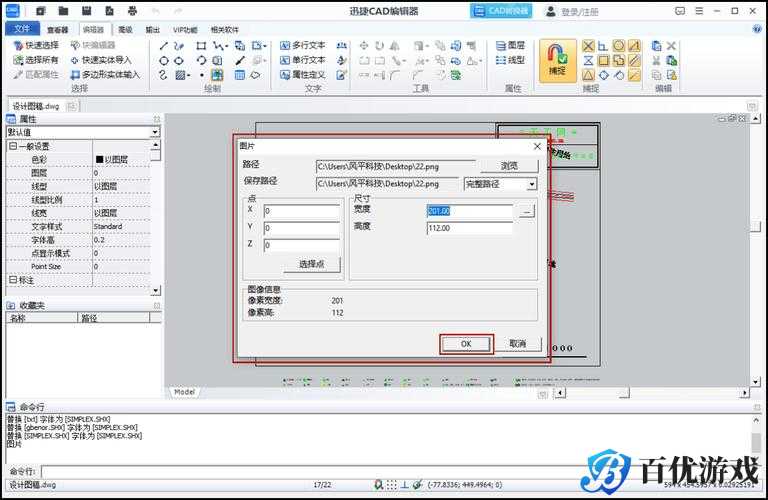Switch to the 相关软件 tab
The height and width of the screenshot is (500, 768).
pyautogui.click(x=224, y=30)
